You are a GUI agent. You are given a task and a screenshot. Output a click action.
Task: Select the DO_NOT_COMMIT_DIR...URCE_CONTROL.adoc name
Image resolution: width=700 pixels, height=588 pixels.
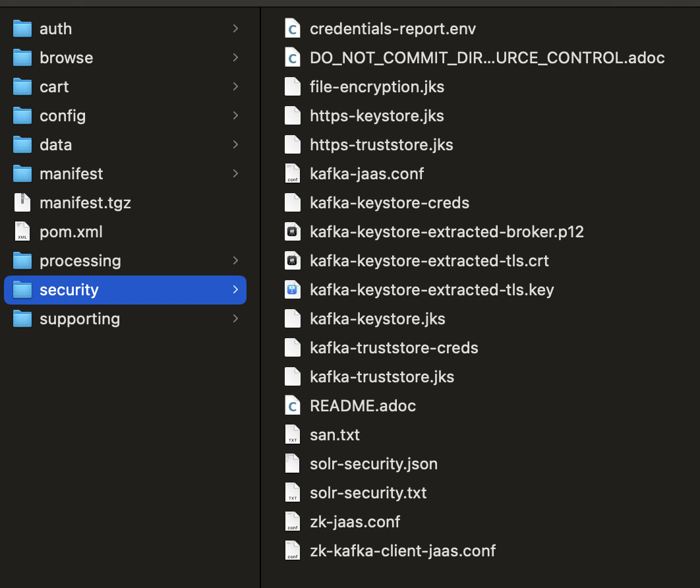coord(488,58)
